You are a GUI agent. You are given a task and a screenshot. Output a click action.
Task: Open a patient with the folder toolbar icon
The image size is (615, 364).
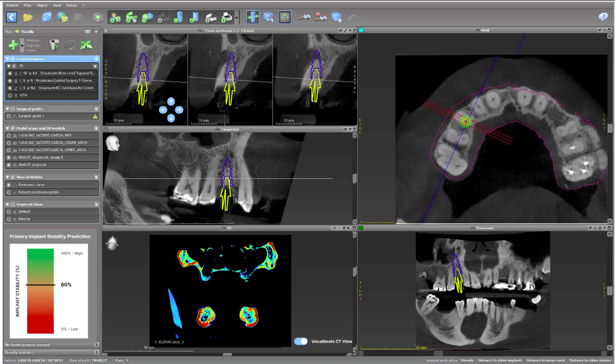[29, 17]
